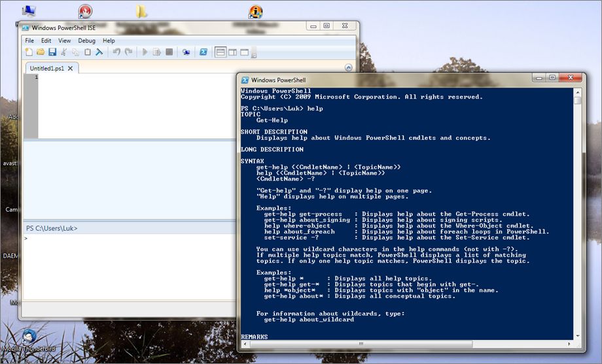Click the Redo arrow icon
The width and height of the screenshot is (602, 364).
[x=129, y=52]
